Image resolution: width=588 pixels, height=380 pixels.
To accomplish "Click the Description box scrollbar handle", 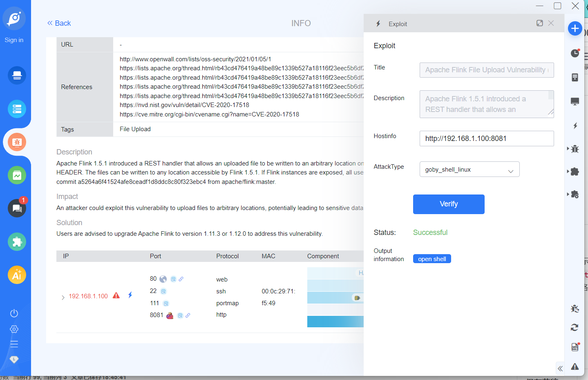I will pyautogui.click(x=551, y=95).
